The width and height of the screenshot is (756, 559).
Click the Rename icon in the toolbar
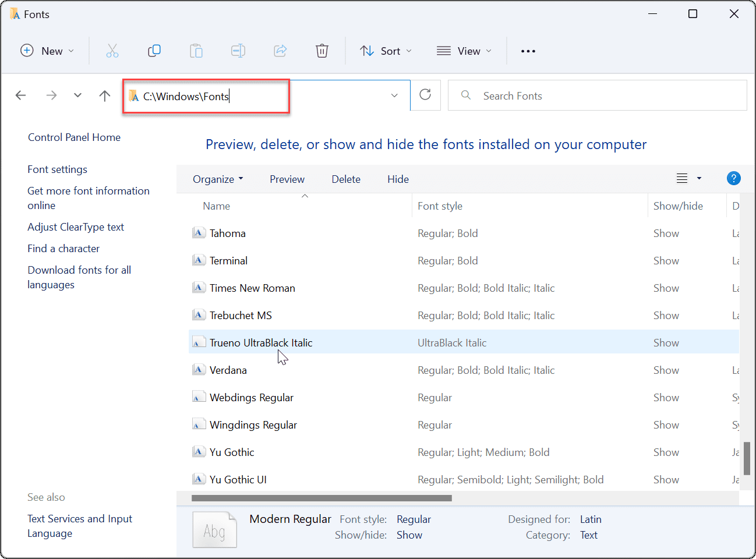pos(238,51)
